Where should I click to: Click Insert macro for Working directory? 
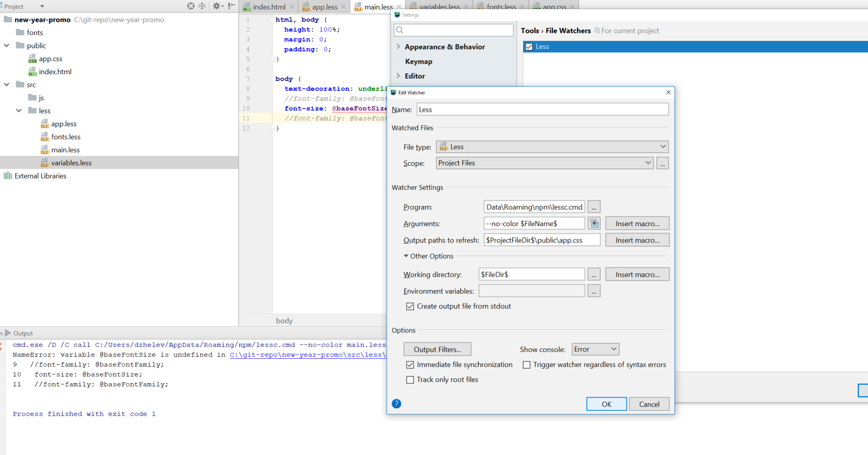(x=637, y=274)
